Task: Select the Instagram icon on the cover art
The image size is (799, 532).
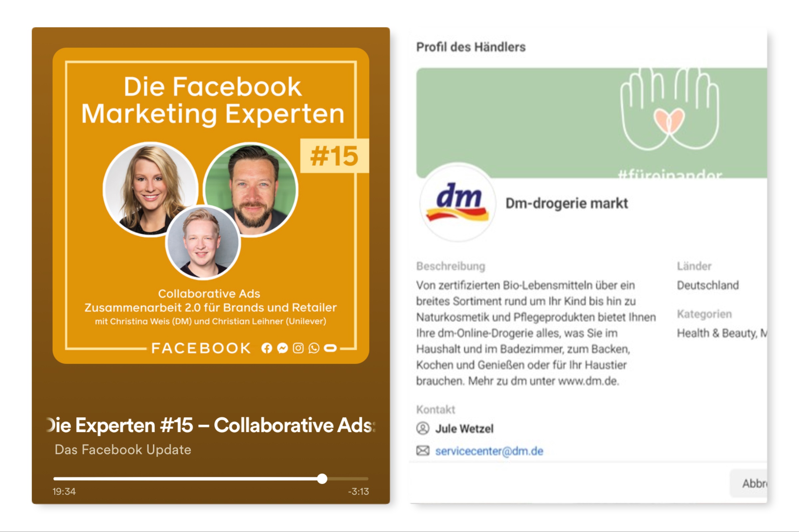Action: (x=298, y=348)
